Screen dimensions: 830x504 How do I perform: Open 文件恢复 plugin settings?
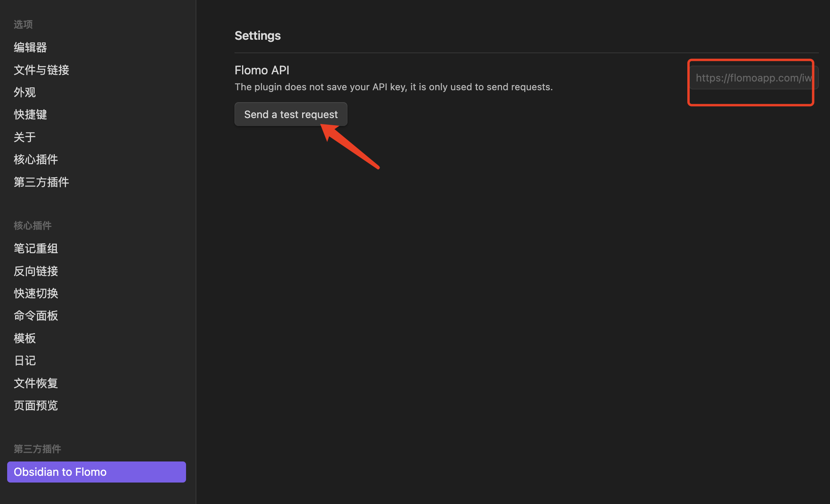36,384
